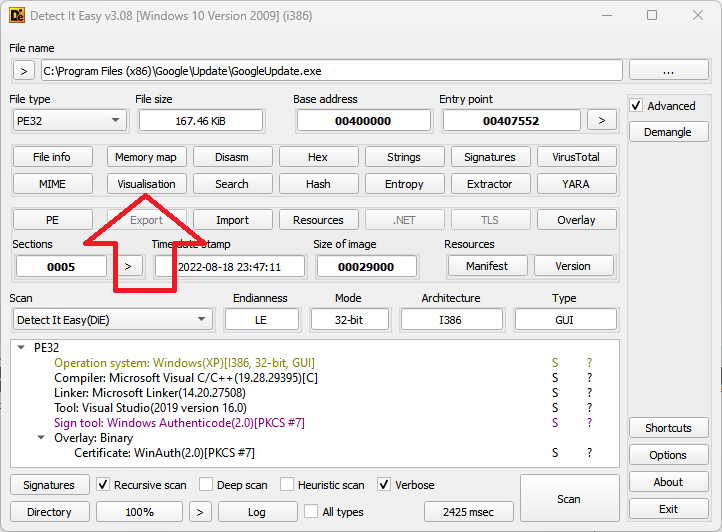
Task: Open the Visualisation button
Action: coord(146,184)
